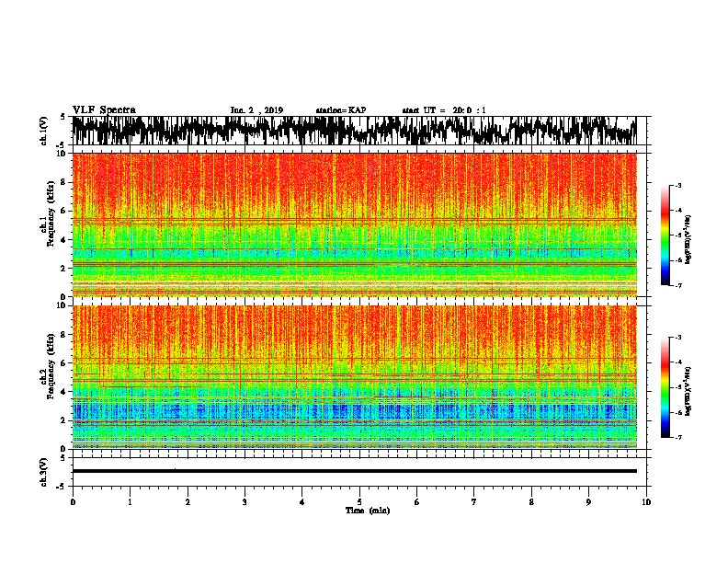This screenshot has height=563, width=728.
Task: Click the "-3" tick on ch.1 colorbar
Action: click(677, 186)
